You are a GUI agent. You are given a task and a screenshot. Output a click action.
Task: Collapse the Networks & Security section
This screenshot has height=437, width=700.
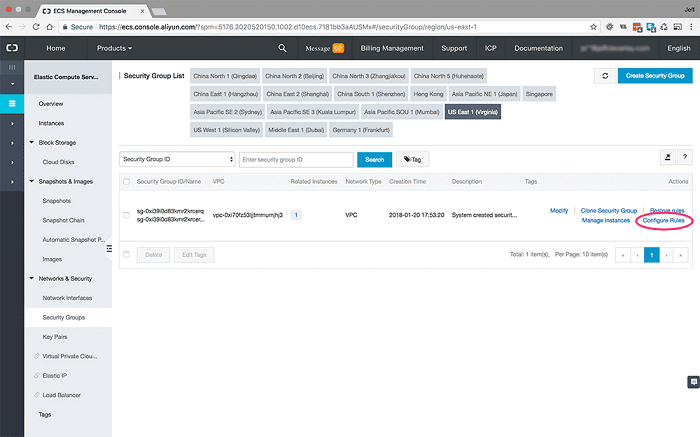[32, 278]
